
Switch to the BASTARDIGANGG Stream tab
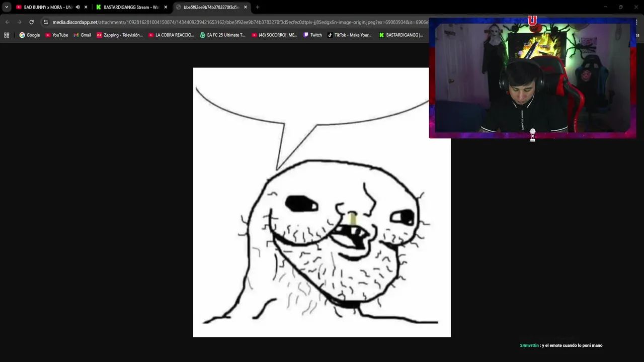click(x=131, y=7)
